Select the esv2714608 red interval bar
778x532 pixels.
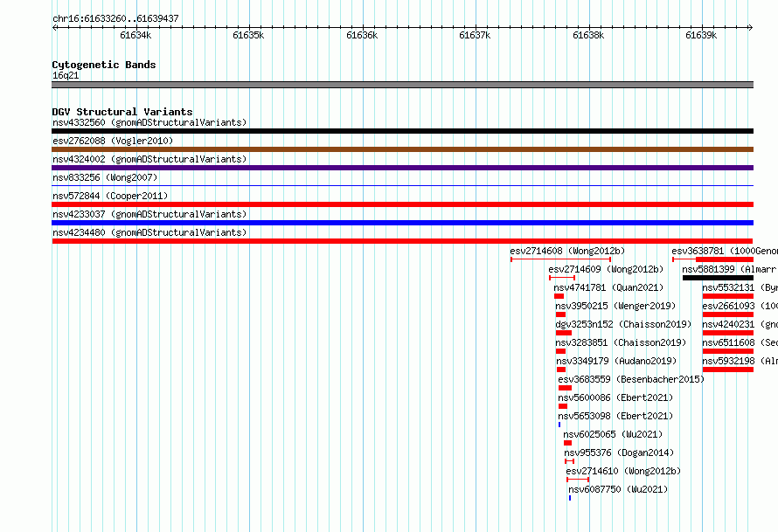point(560,259)
